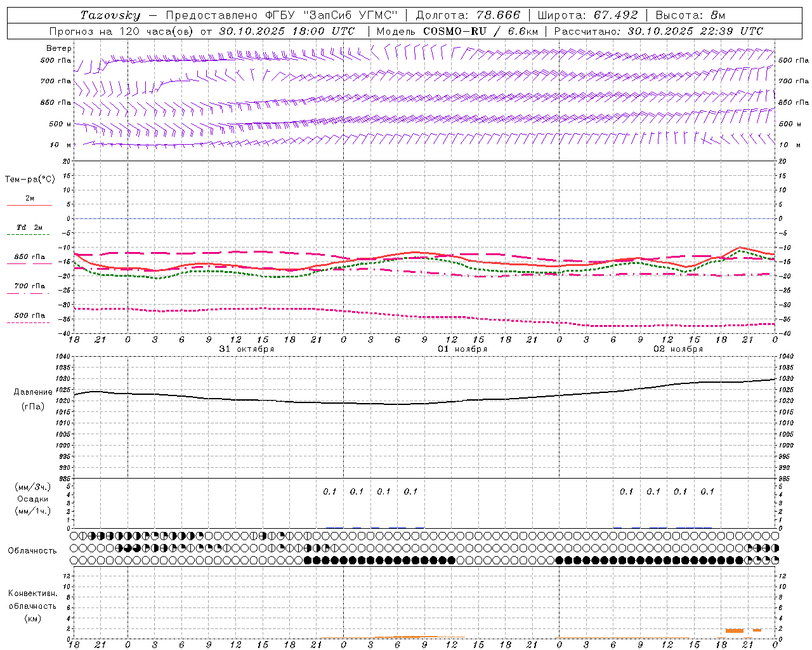Click the '02 ноября' date label
Image resolution: width=812 pixels, height=650 pixels.
tap(678, 349)
